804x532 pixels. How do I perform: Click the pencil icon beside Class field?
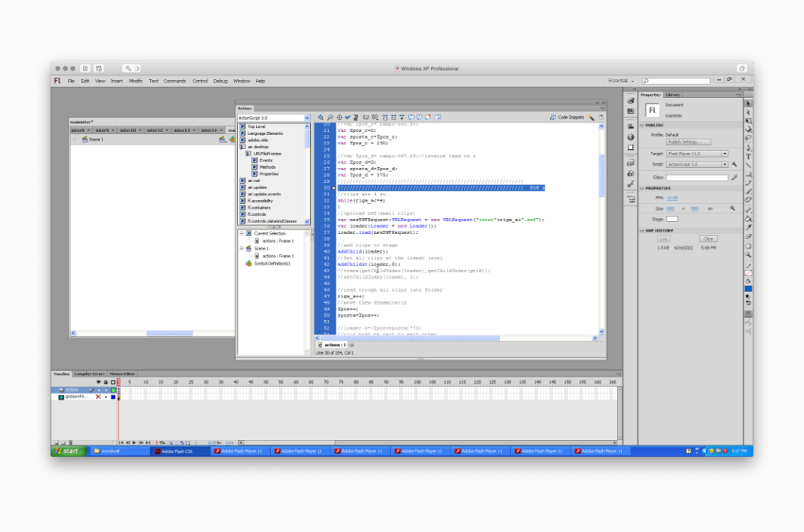[734, 177]
